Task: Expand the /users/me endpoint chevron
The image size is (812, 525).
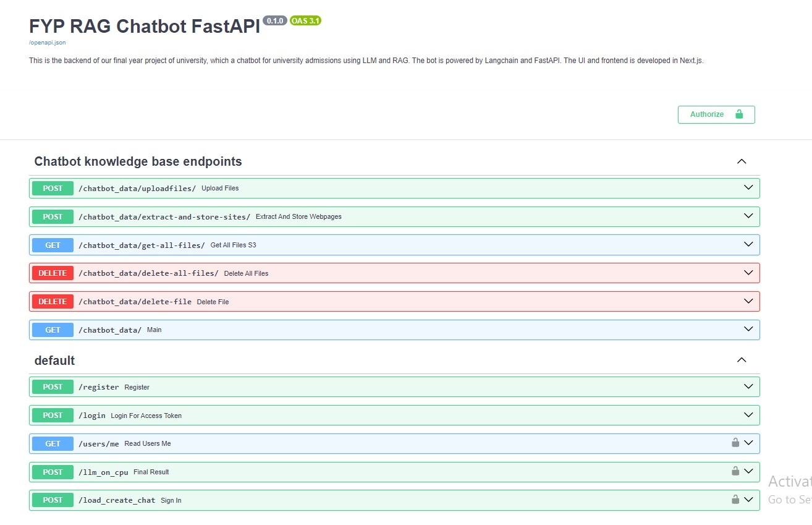Action: click(748, 443)
